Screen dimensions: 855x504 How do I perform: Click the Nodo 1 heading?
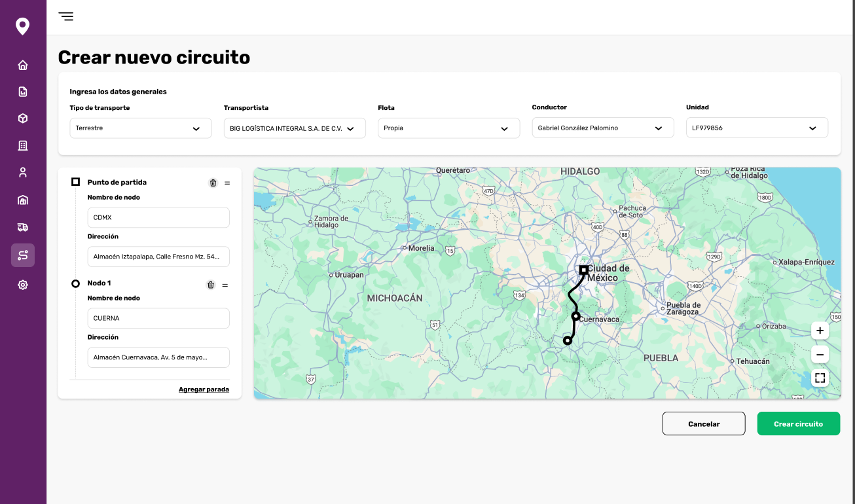(x=100, y=283)
